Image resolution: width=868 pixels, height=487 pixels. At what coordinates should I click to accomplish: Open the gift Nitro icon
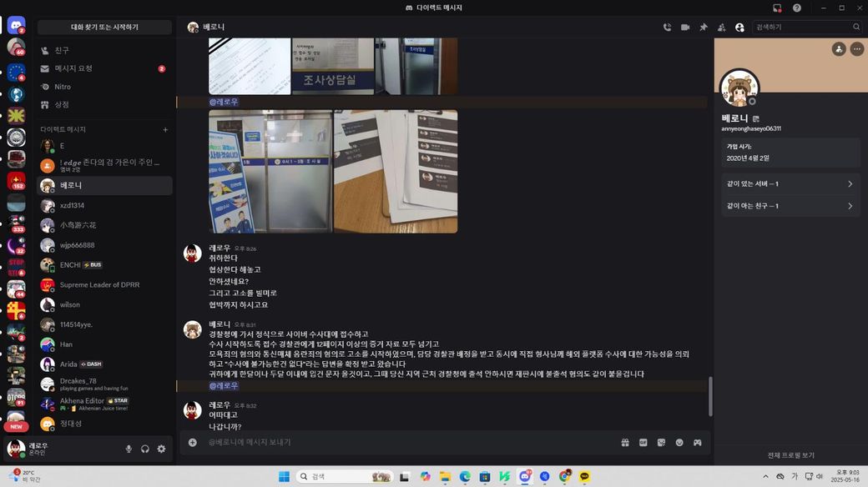click(625, 442)
